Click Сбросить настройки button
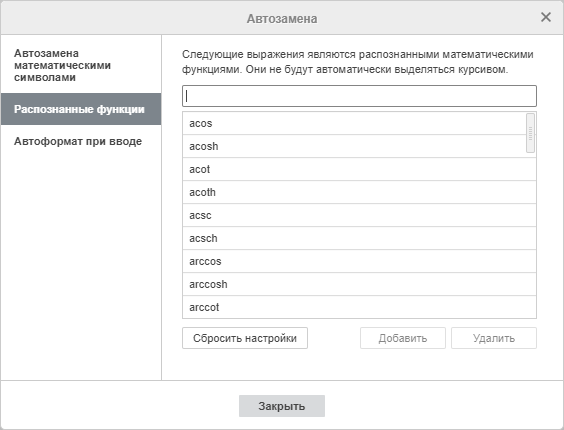The height and width of the screenshot is (430, 564). point(245,338)
